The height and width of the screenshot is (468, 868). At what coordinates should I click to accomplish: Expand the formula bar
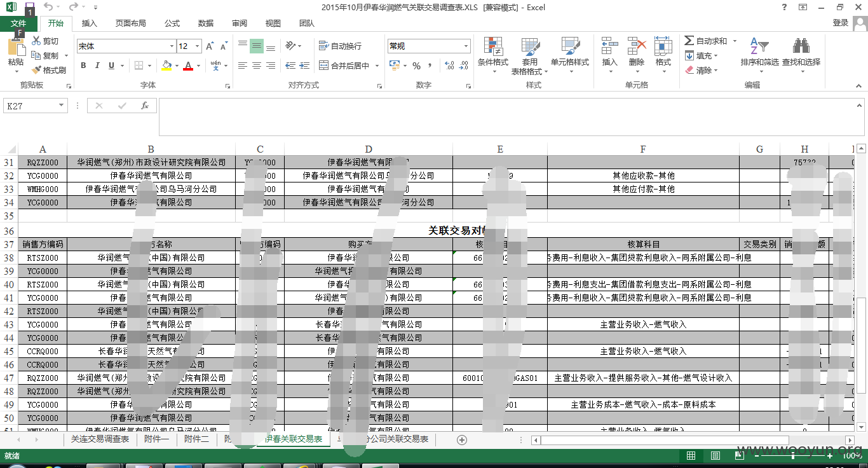point(860,105)
